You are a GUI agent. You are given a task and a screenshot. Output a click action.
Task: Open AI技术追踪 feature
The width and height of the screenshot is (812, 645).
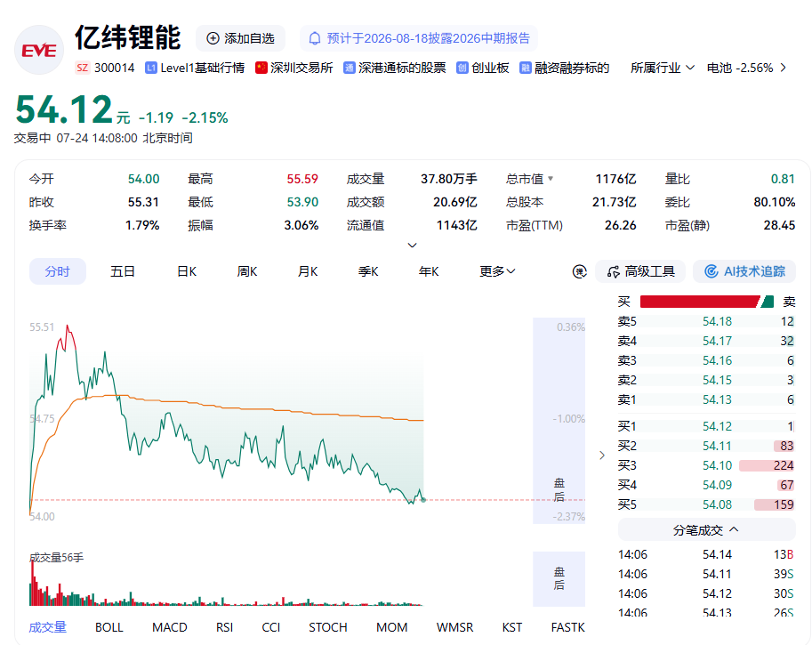[x=744, y=271]
